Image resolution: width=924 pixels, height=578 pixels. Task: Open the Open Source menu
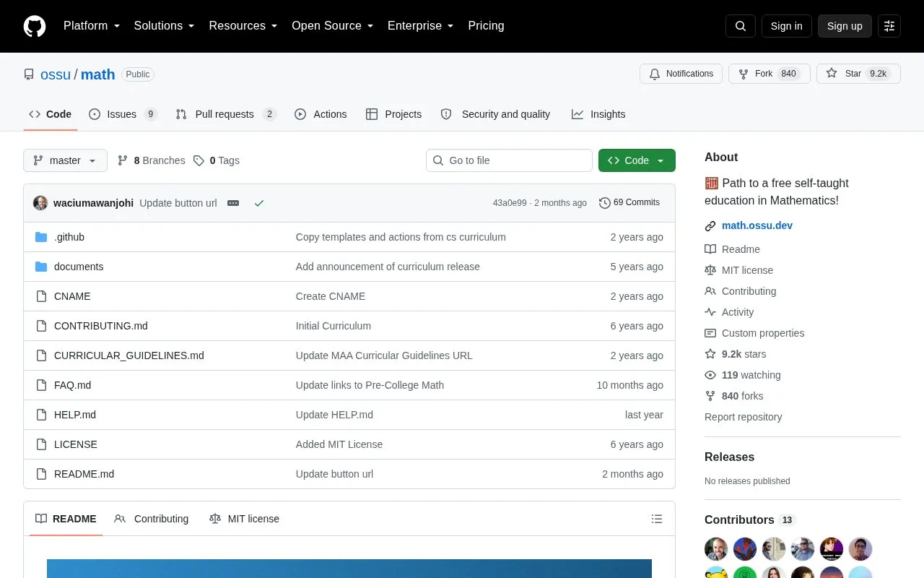point(332,26)
